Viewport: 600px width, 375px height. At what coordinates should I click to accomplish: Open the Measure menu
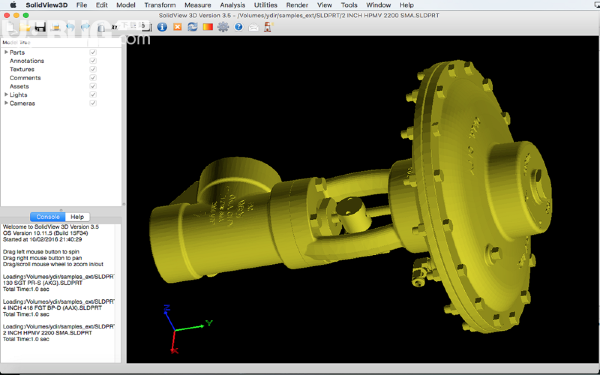198,5
